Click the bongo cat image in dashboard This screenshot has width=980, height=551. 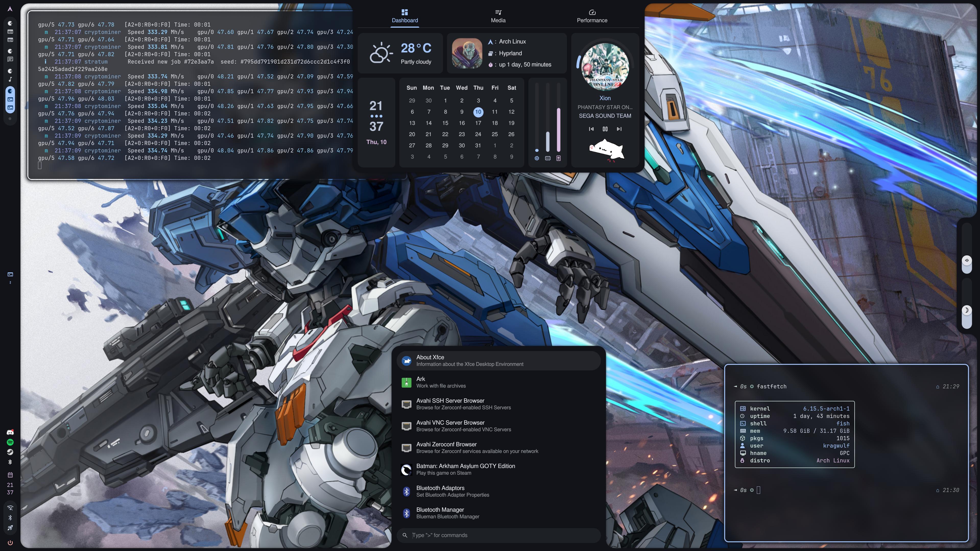click(606, 150)
